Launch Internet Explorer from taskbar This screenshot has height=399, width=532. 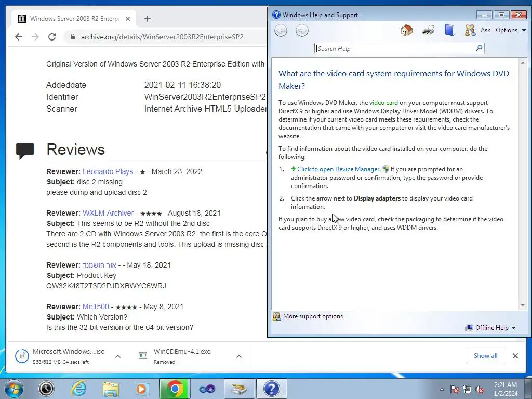tap(78, 389)
